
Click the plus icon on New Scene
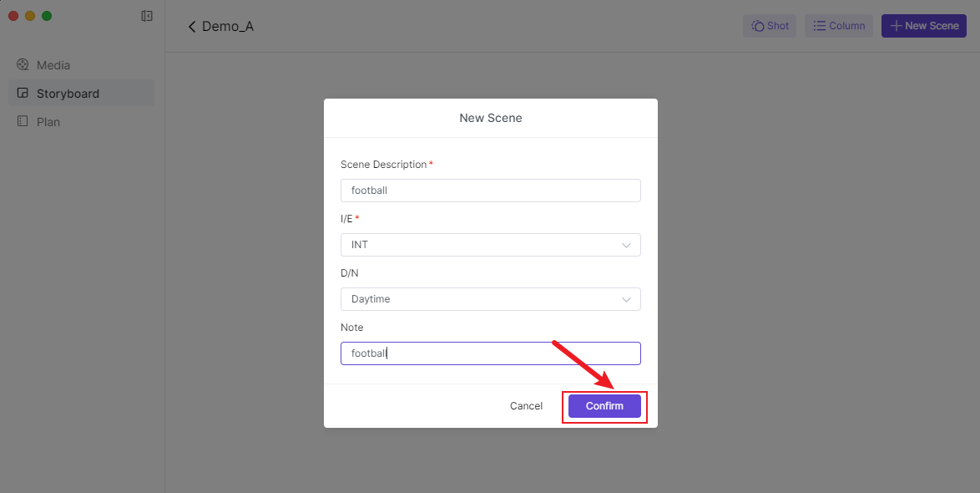click(x=896, y=26)
